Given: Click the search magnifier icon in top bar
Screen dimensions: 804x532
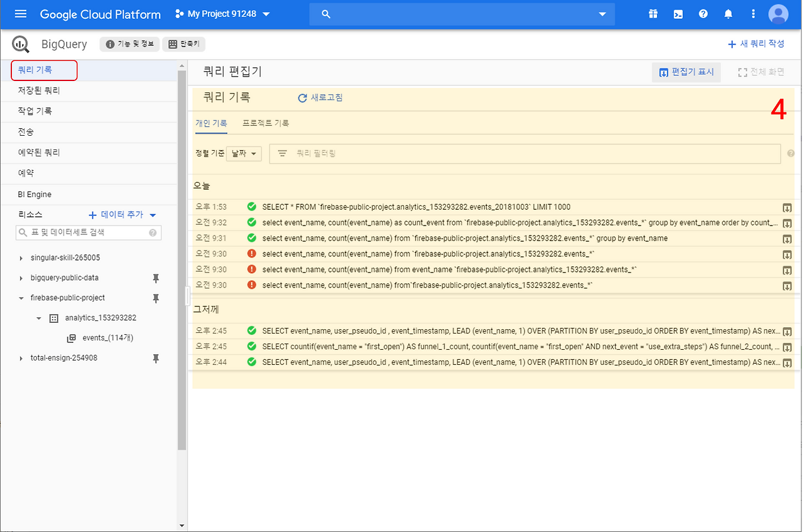Looking at the screenshot, I should (x=326, y=14).
